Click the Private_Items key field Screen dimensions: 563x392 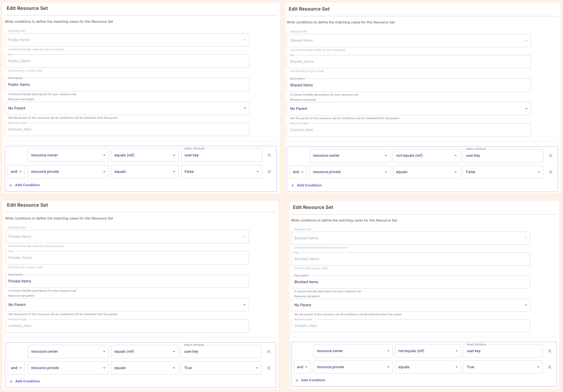(x=127, y=258)
